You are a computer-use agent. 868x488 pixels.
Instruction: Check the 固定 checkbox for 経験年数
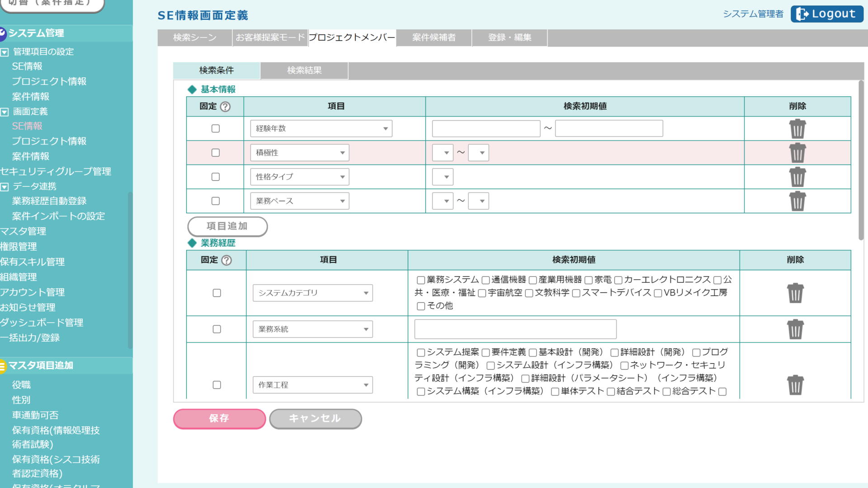[216, 129]
